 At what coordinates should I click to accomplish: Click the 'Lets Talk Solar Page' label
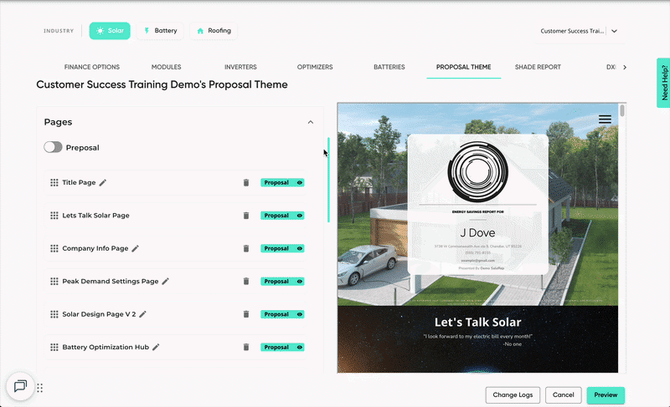pyautogui.click(x=96, y=216)
